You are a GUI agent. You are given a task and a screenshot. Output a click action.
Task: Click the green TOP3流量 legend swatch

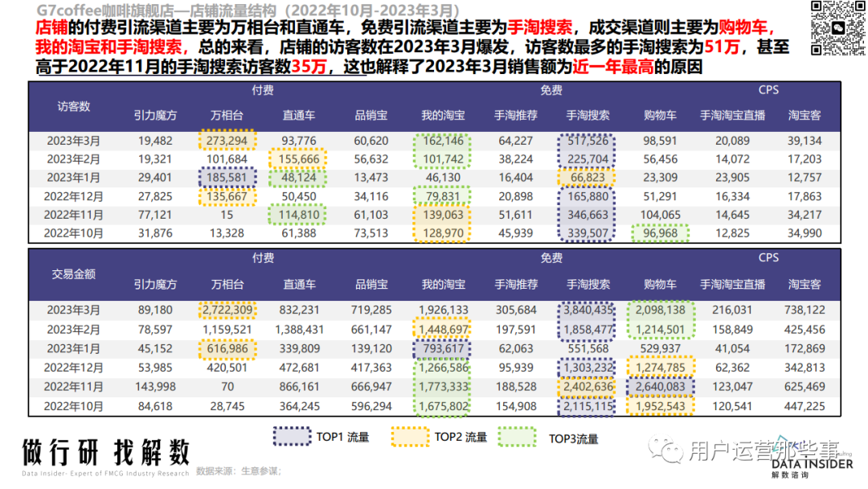[517, 437]
